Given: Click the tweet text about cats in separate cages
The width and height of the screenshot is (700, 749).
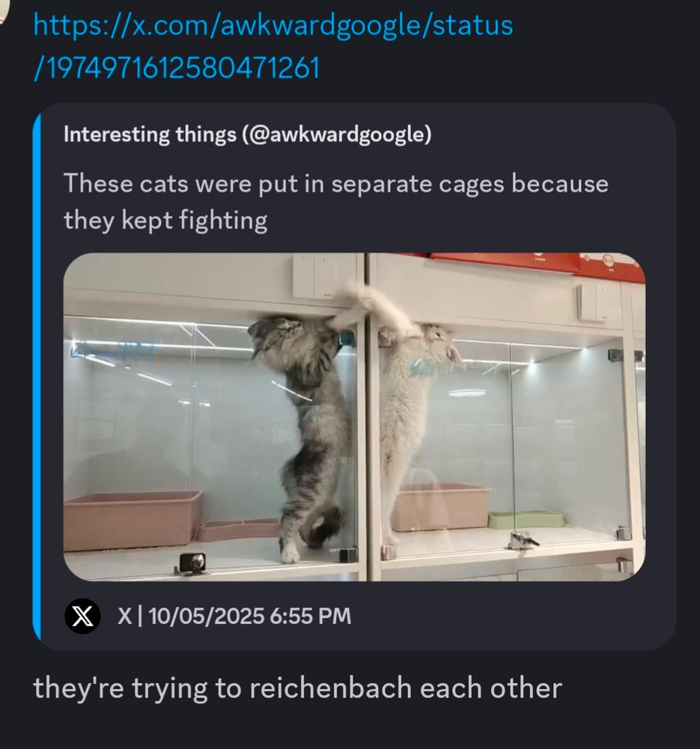Looking at the screenshot, I should 336,201.
